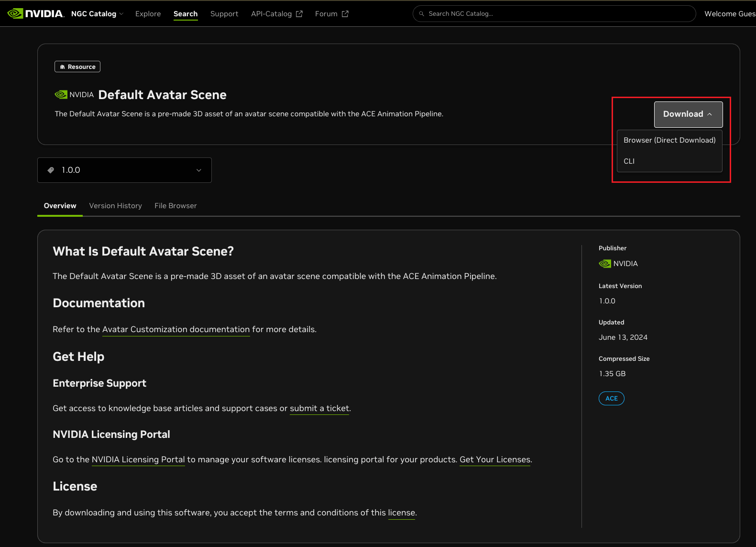Open the NVIDIA Licensing Portal link

pos(138,459)
